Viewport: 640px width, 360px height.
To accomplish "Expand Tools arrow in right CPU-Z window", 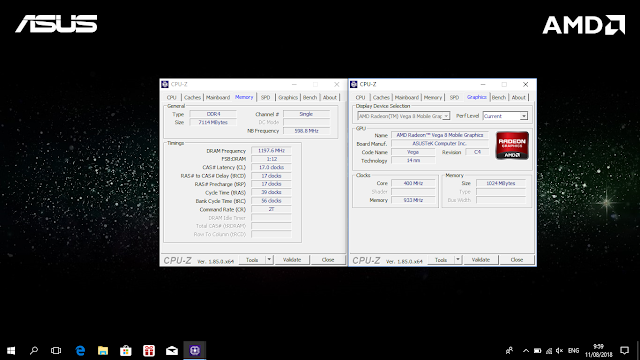I will [x=458, y=260].
